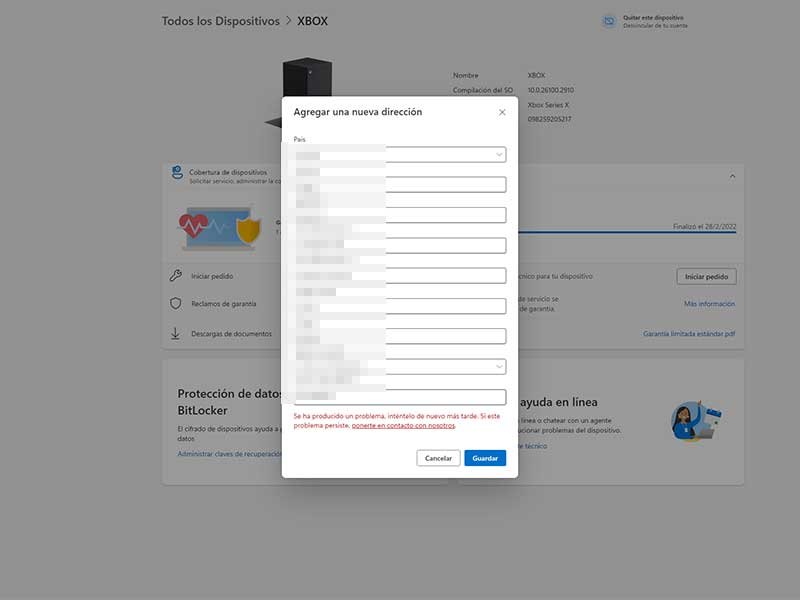Click the download icon beside Descargas de documentos
The height and width of the screenshot is (600, 800).
click(x=176, y=334)
